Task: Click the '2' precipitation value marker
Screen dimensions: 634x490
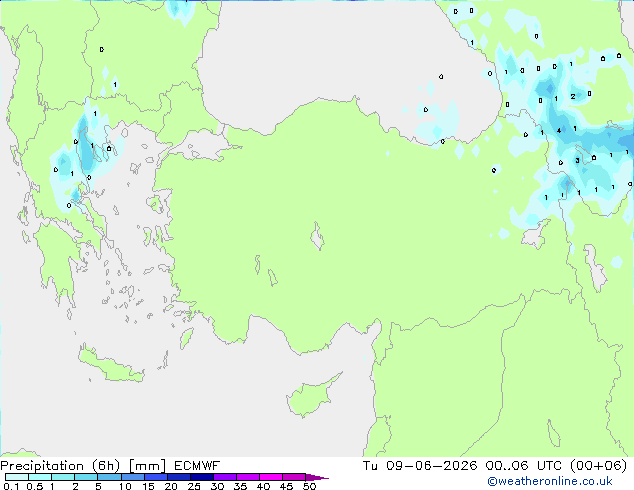Action: click(x=573, y=96)
